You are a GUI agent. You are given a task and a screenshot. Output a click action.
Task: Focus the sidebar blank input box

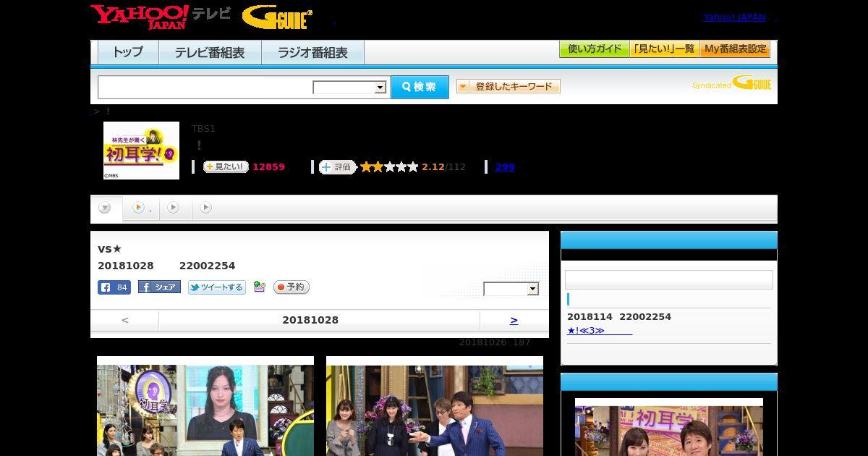(669, 280)
